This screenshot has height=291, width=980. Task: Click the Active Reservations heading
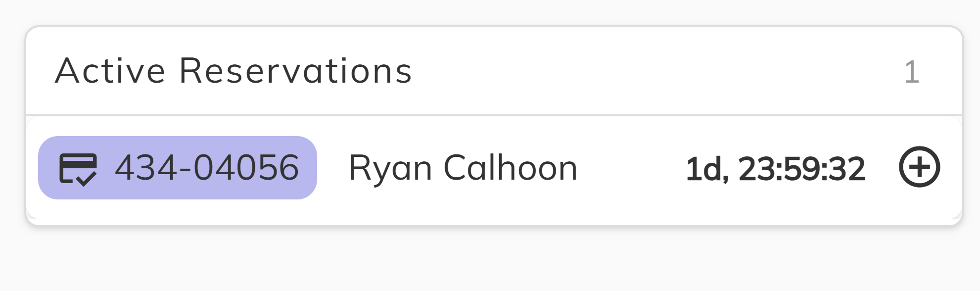click(233, 71)
